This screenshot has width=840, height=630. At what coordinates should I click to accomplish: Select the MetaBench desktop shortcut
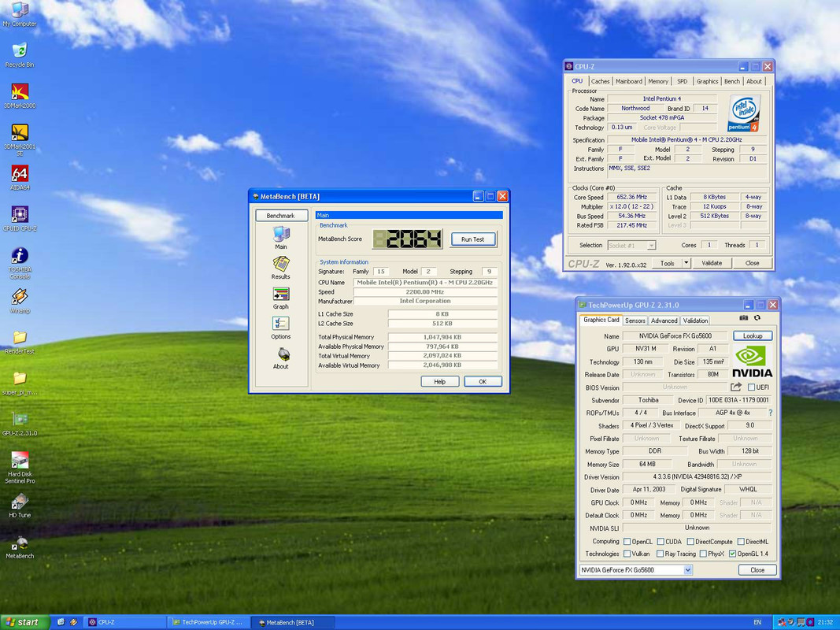tap(20, 547)
